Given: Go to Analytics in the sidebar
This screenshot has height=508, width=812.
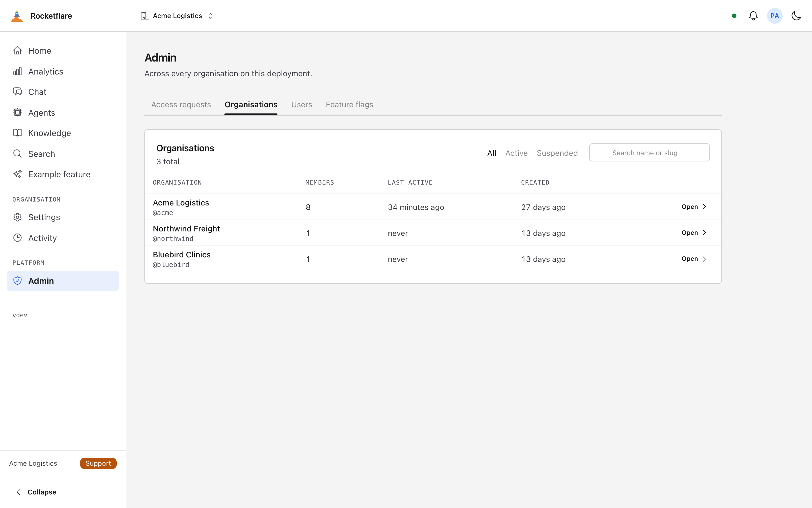Looking at the screenshot, I should tap(63, 72).
